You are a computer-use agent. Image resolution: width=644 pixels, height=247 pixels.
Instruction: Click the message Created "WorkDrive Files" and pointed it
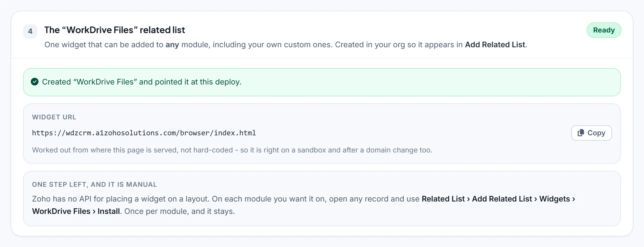pyautogui.click(x=142, y=82)
